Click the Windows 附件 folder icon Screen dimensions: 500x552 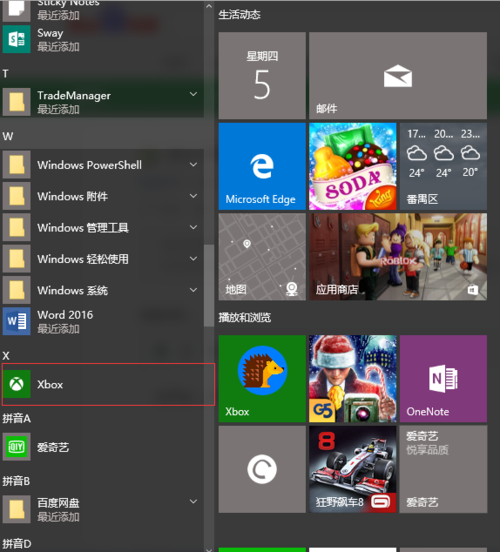17,196
